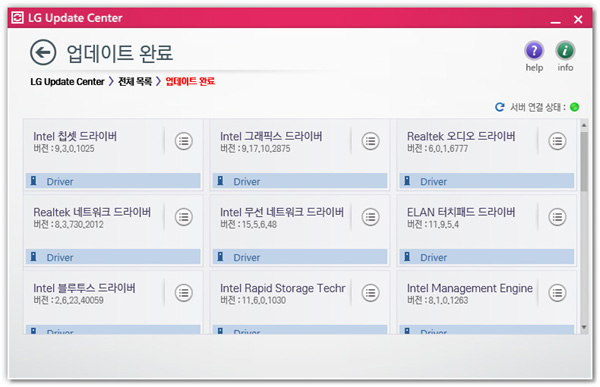Click Driver icon under Realtek 오디오 드라이버

point(407,181)
